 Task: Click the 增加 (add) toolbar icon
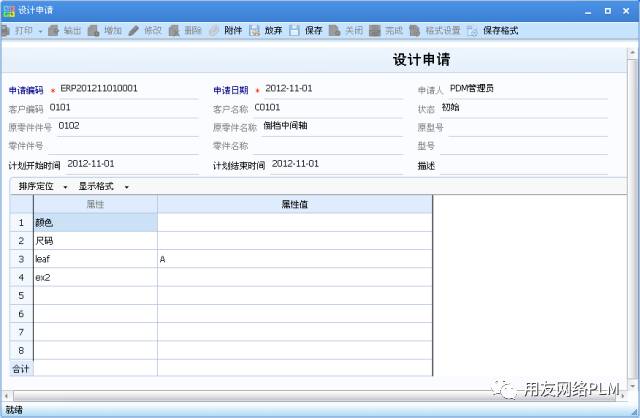[95, 31]
